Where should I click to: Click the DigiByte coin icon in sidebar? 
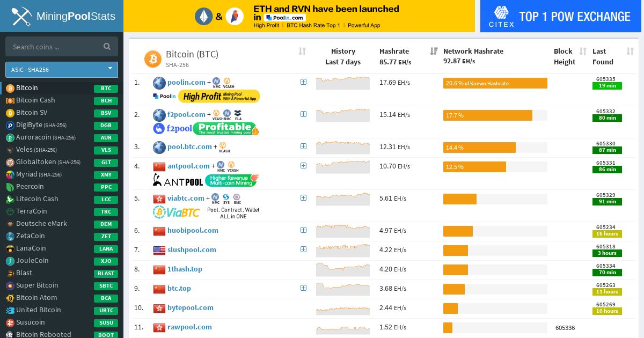pos(10,125)
